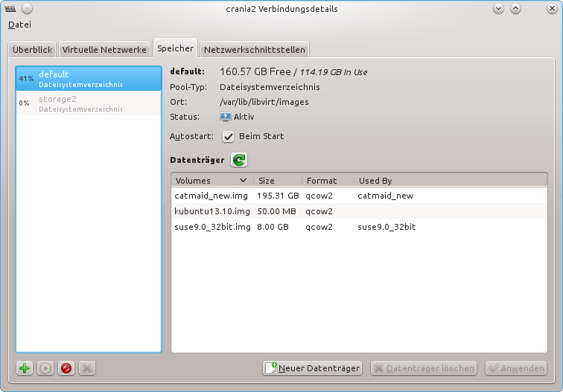Toggle the Autostart Beim Start checkbox
Screen dimensions: 563x392
pos(229,137)
